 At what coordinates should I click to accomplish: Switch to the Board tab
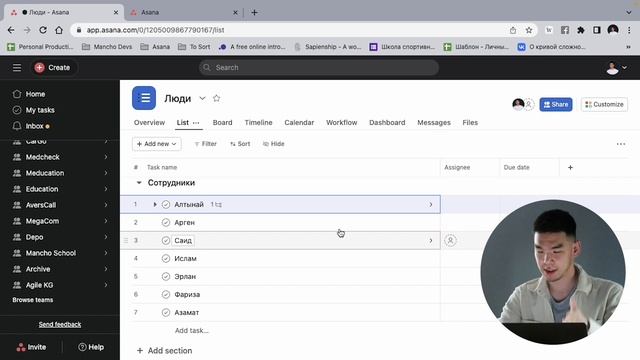click(x=222, y=122)
